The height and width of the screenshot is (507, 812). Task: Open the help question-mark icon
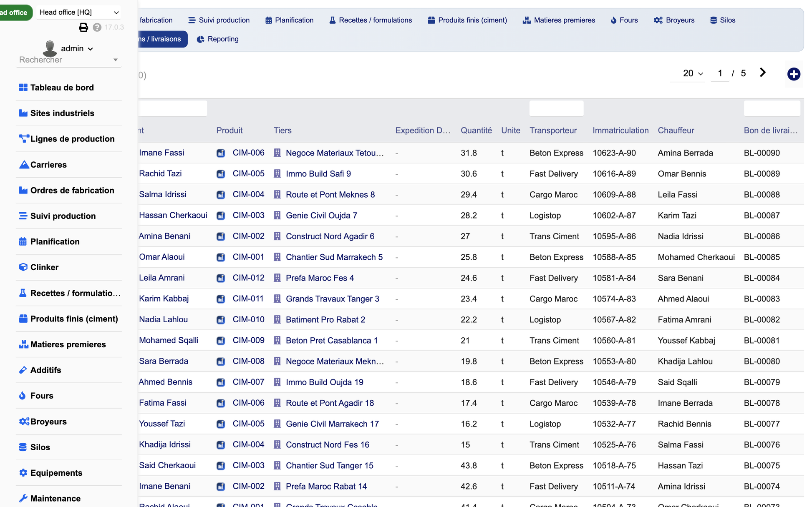point(97,28)
